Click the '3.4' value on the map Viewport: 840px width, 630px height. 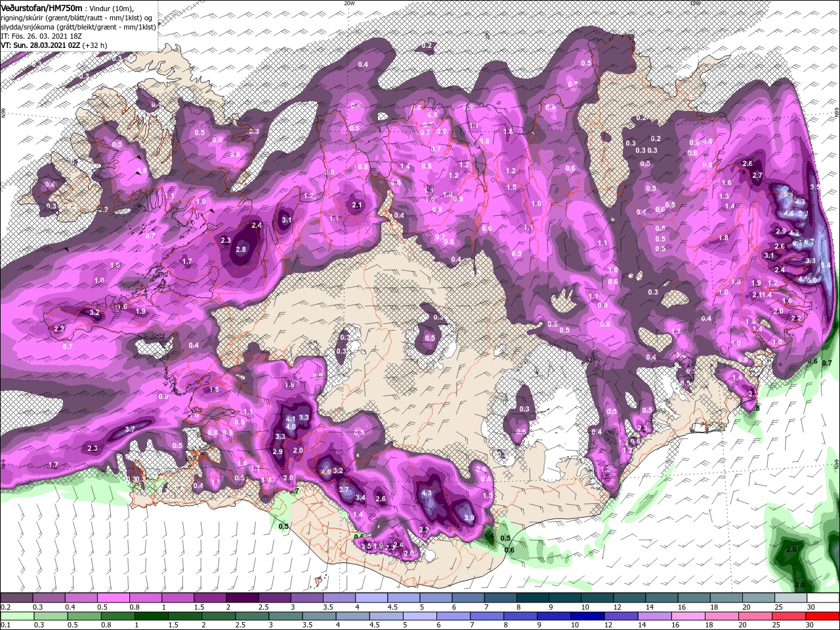click(x=360, y=497)
